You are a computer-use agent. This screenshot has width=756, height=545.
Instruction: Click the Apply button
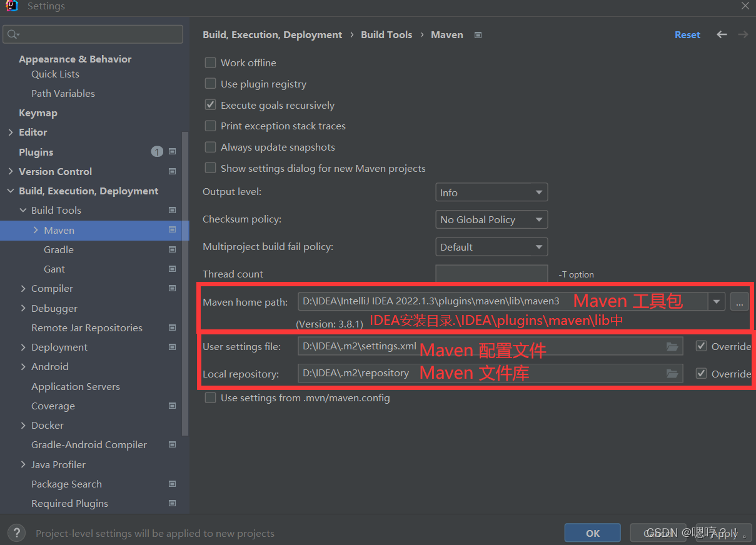pos(723,533)
